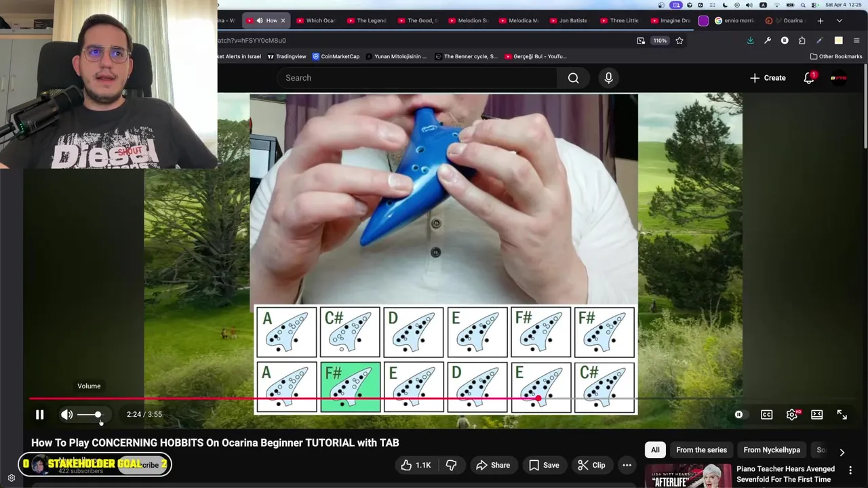Save the video to a playlist
Image resolution: width=868 pixels, height=488 pixels.
(x=544, y=465)
